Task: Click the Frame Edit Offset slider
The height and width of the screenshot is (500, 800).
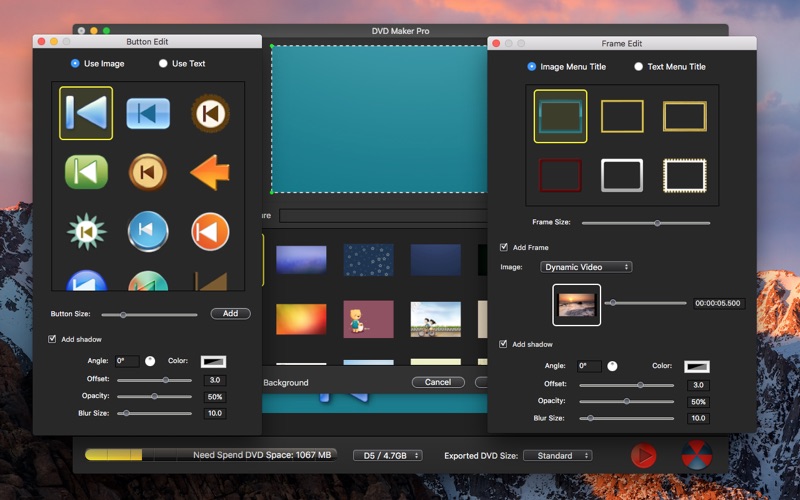Action: pos(627,385)
